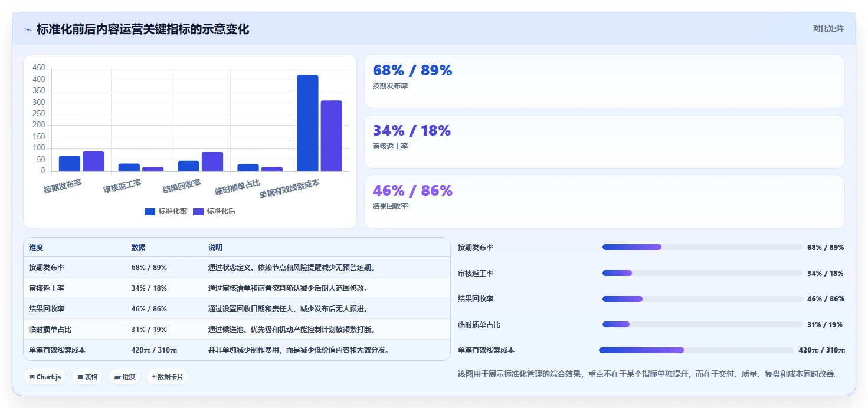
Task: Click the 数据 column header
Action: pos(138,248)
